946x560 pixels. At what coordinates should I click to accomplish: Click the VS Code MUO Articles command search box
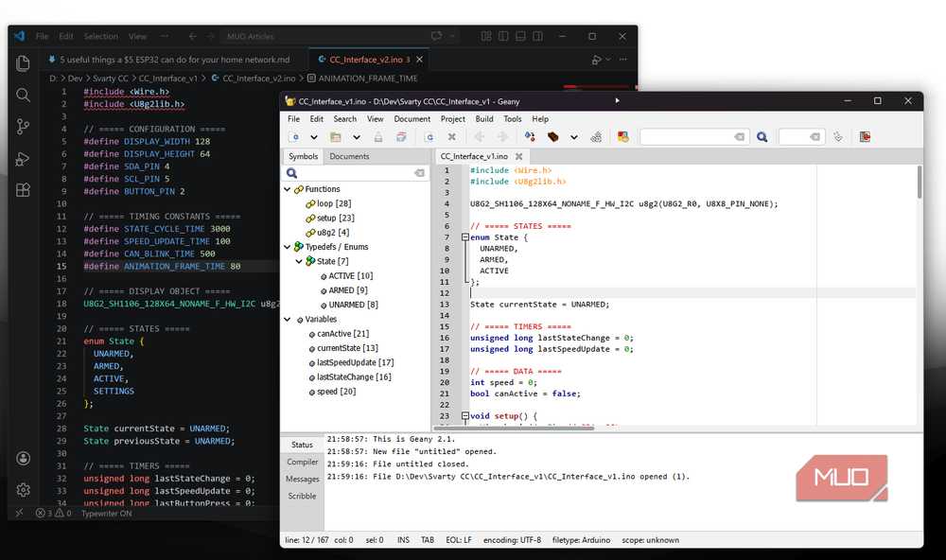(338, 36)
